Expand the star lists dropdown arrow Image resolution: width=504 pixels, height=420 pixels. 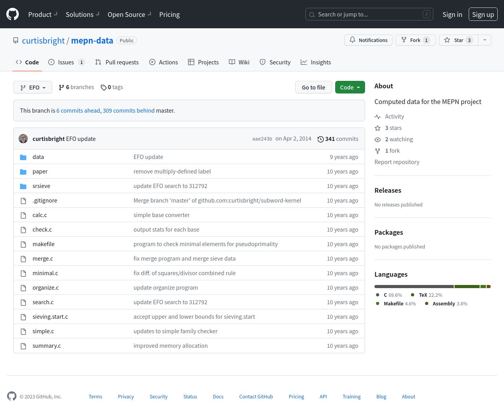pos(485,40)
